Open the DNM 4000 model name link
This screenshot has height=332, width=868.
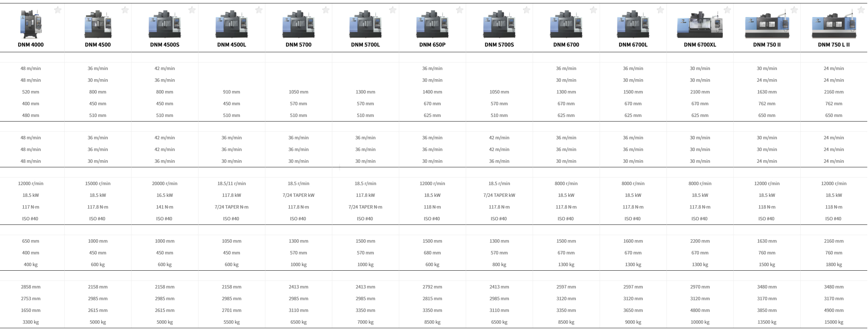[x=31, y=45]
